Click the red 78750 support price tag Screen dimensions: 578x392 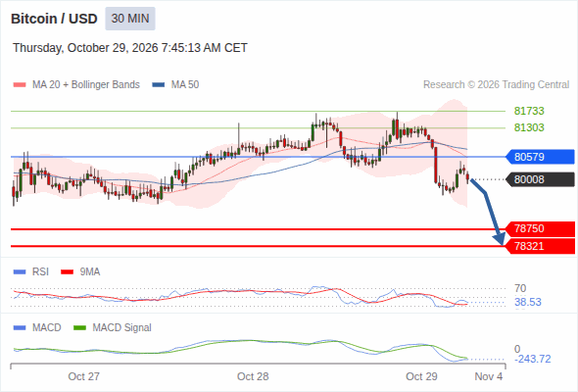540,228
